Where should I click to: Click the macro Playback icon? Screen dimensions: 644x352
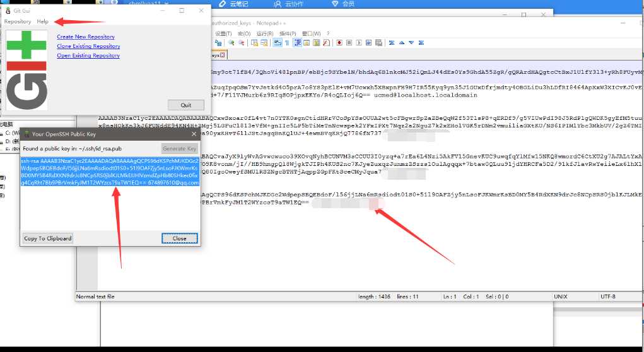pos(359,43)
